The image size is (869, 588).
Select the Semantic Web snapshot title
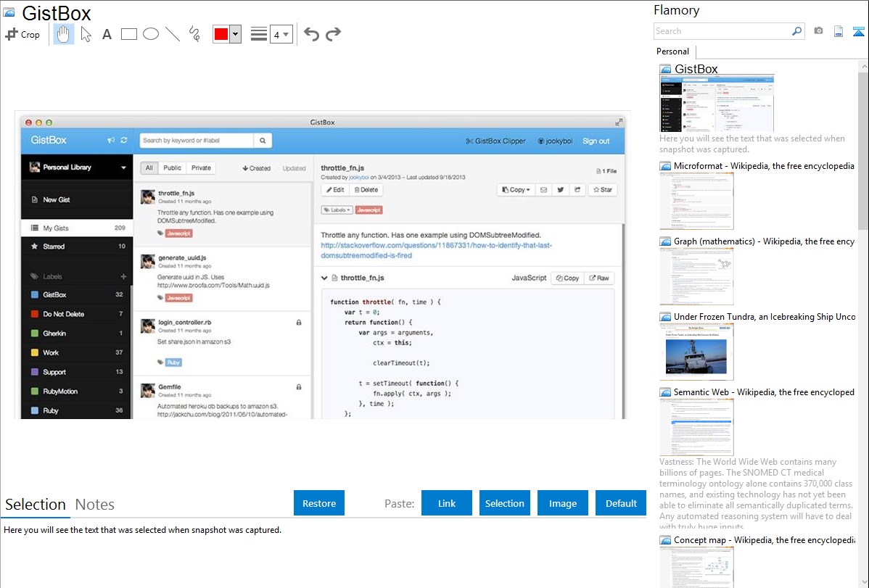point(764,392)
